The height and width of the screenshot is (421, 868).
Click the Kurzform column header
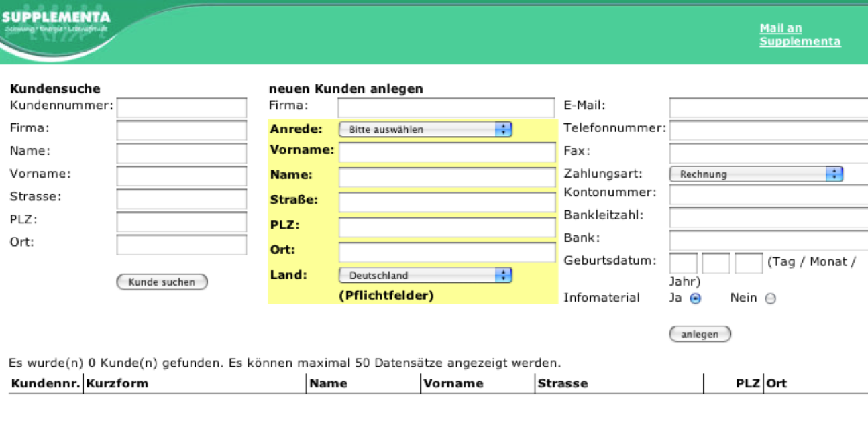(117, 383)
